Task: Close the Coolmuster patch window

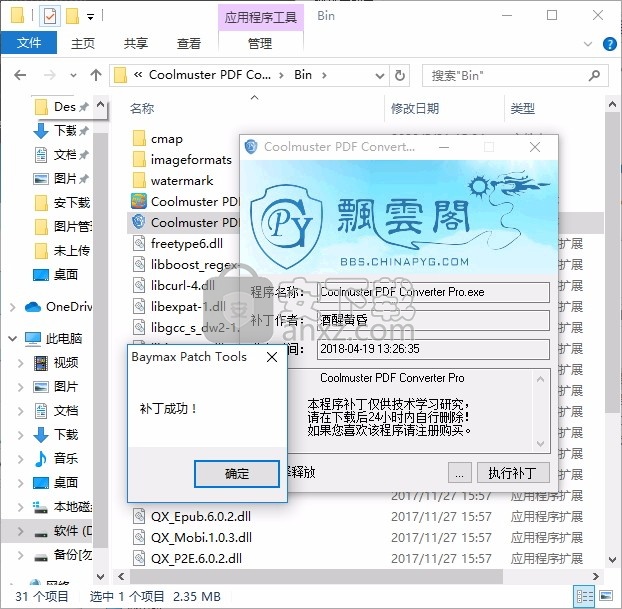Action: (535, 147)
